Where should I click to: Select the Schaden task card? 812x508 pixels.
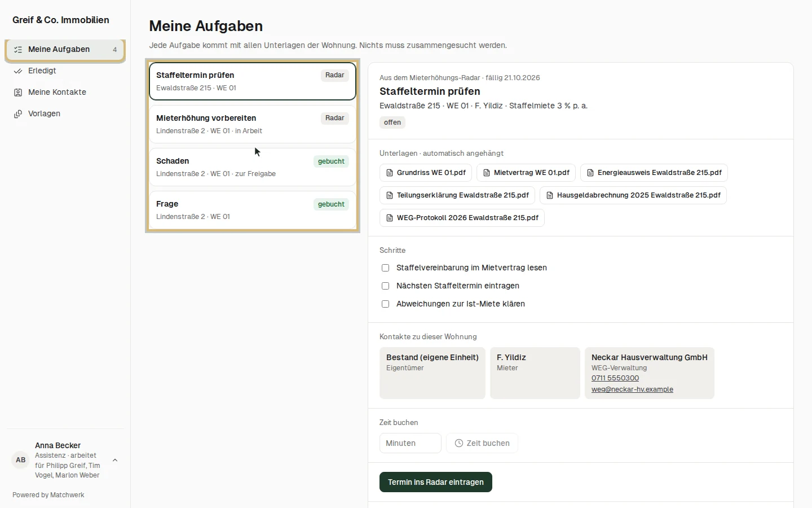tap(253, 167)
